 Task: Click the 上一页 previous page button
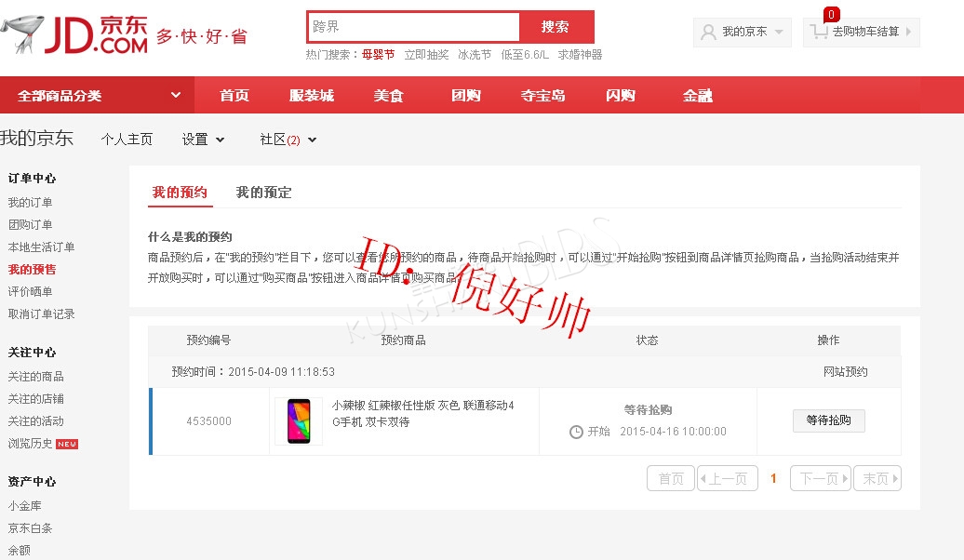pos(728,478)
